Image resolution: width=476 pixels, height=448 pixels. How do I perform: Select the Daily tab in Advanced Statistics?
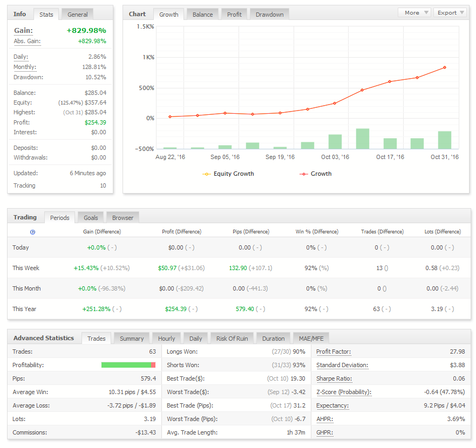[195, 338]
